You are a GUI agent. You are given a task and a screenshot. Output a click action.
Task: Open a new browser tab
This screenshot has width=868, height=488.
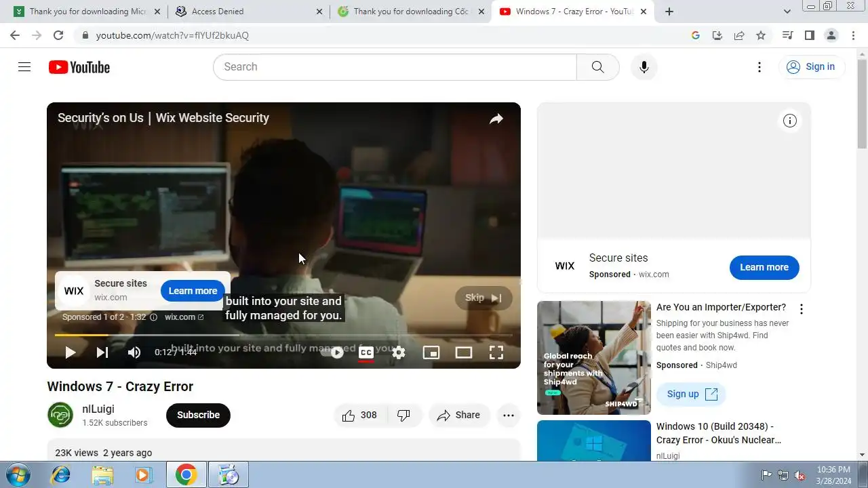pyautogui.click(x=669, y=12)
